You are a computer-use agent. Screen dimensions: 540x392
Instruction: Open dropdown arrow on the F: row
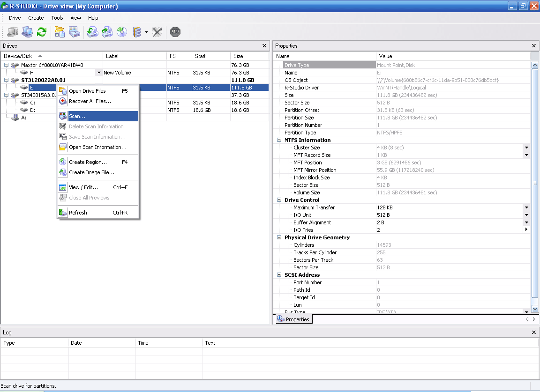click(x=99, y=73)
